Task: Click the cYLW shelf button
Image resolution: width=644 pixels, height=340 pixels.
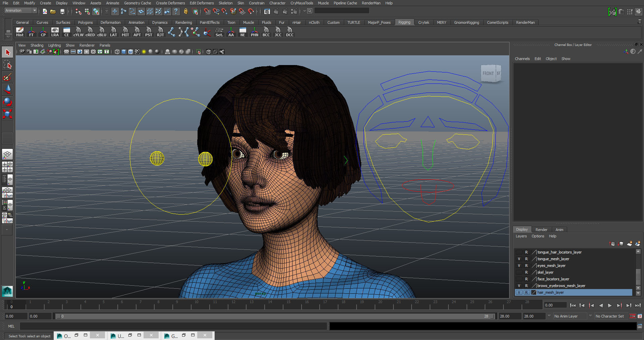Action: (78, 32)
